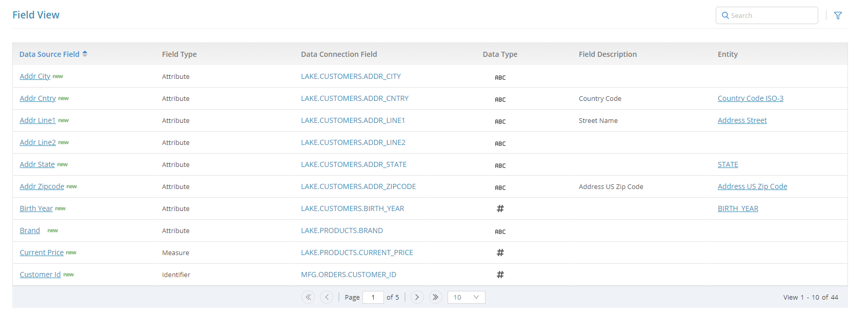Viewport: 868px width, 315px height.
Task: Select LAKE.CUSTOMERS.ADDR_CNTRY connection field
Action: (355, 98)
